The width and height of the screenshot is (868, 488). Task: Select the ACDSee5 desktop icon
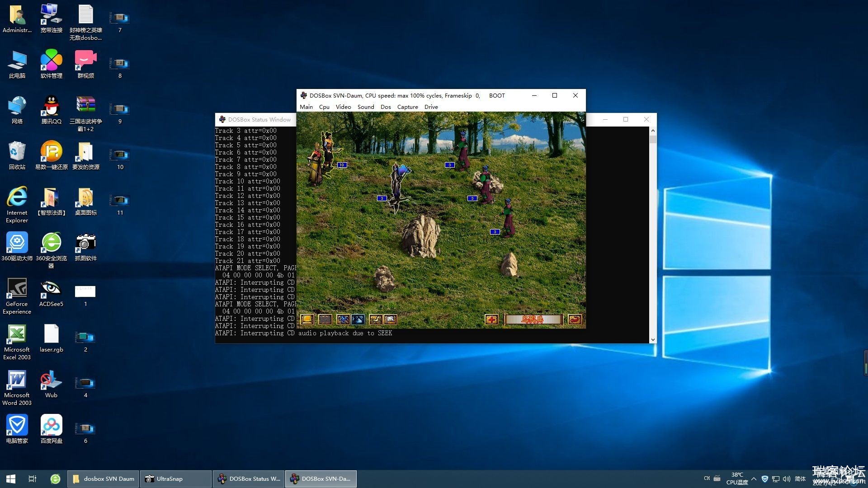52,293
